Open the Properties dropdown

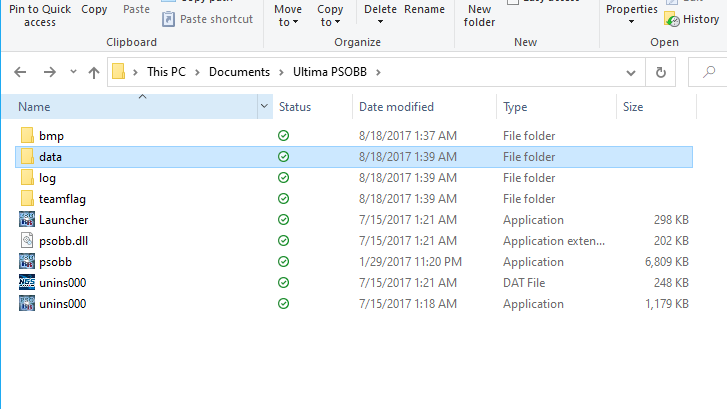pyautogui.click(x=631, y=15)
